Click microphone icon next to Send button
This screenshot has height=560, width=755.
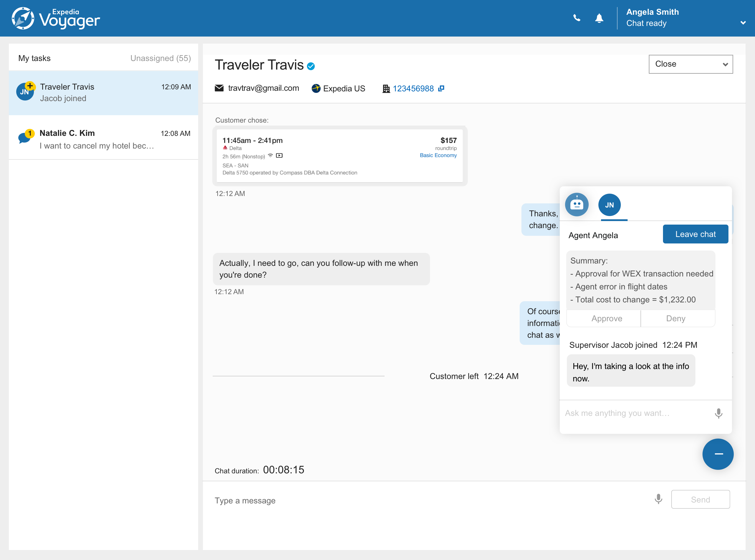(x=658, y=499)
